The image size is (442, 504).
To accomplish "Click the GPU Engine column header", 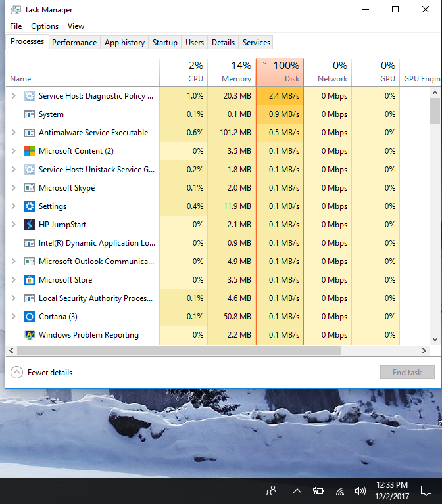I will point(422,73).
